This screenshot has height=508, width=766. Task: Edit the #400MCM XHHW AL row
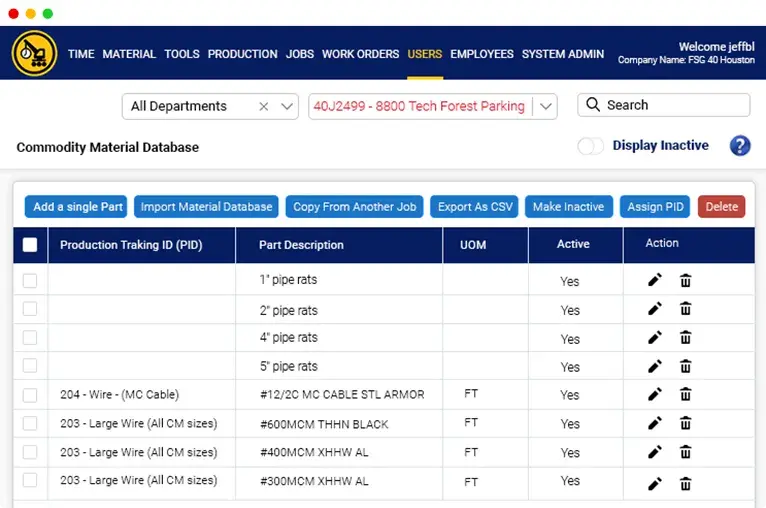(x=655, y=452)
